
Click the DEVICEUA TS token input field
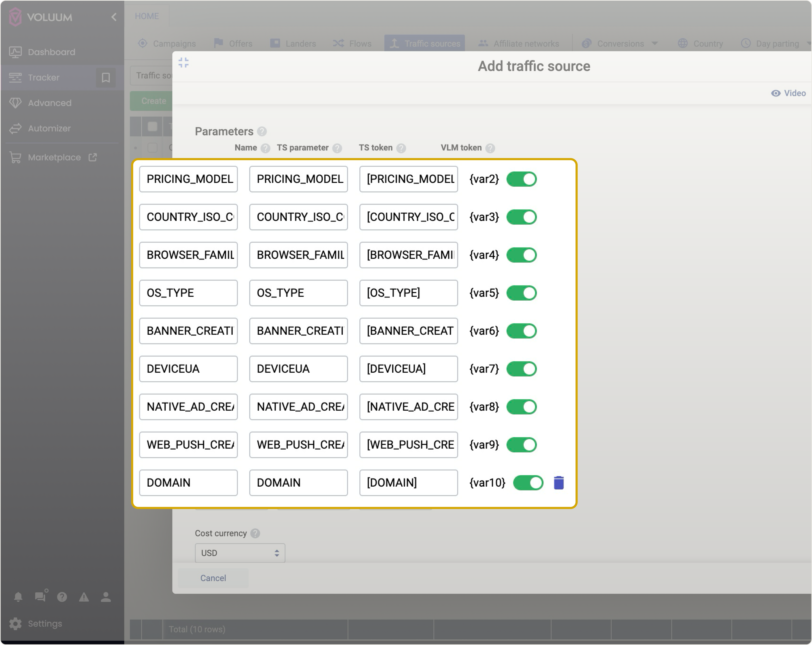(x=408, y=369)
